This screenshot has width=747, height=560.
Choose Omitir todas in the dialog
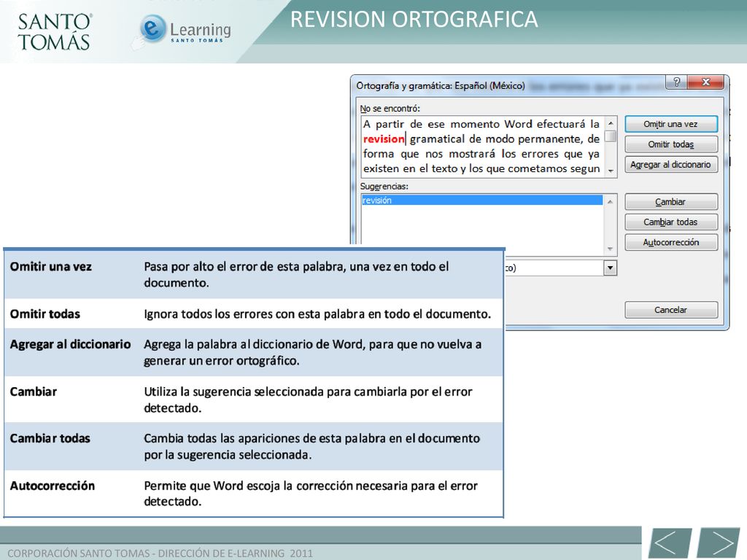coord(671,144)
